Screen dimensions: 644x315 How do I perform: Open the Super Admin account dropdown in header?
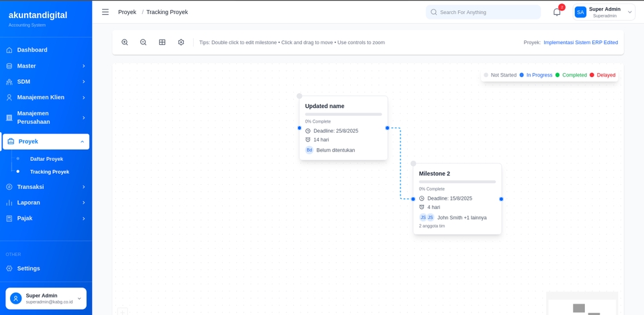(x=604, y=12)
